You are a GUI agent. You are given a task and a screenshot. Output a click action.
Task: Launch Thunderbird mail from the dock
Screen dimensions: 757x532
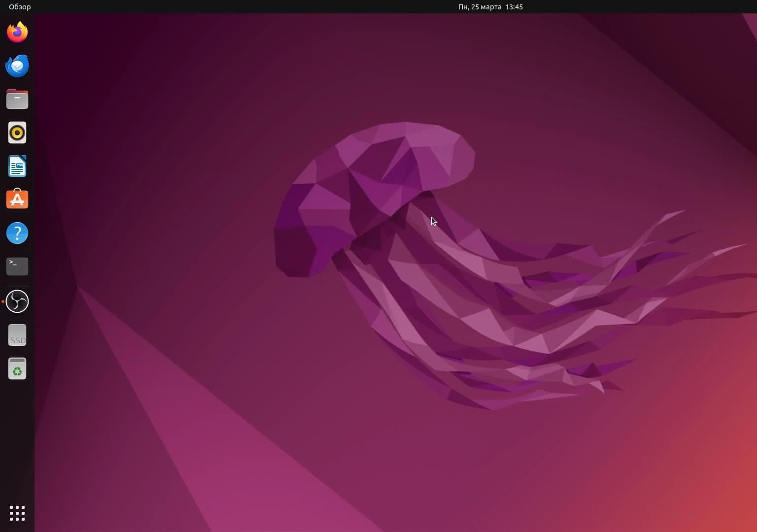tap(17, 66)
